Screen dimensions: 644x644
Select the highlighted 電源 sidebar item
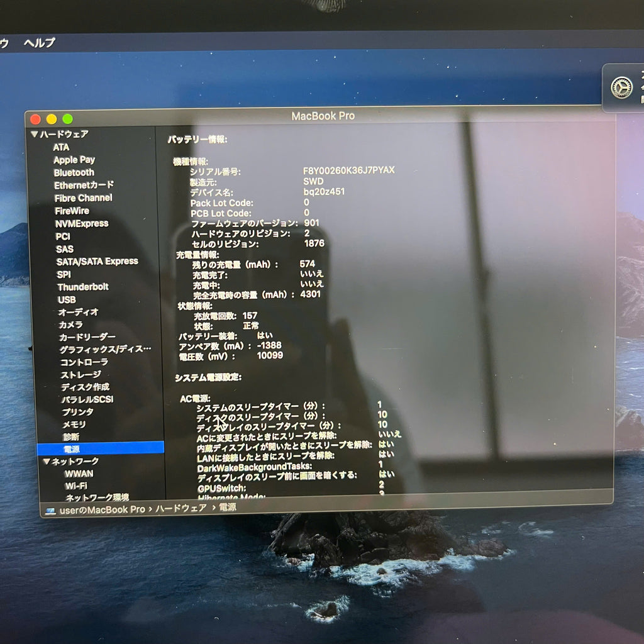[x=100, y=448]
